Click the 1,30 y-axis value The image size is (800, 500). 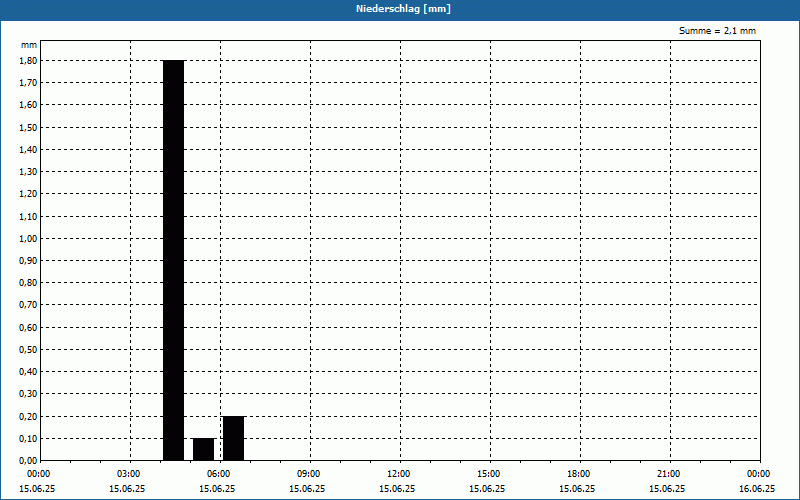coord(28,171)
